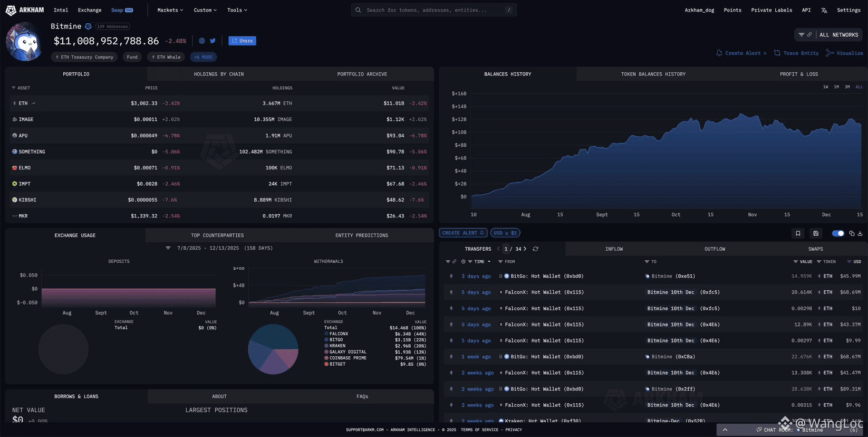
Task: Switch to Holdings By Chain tab
Action: click(218, 74)
